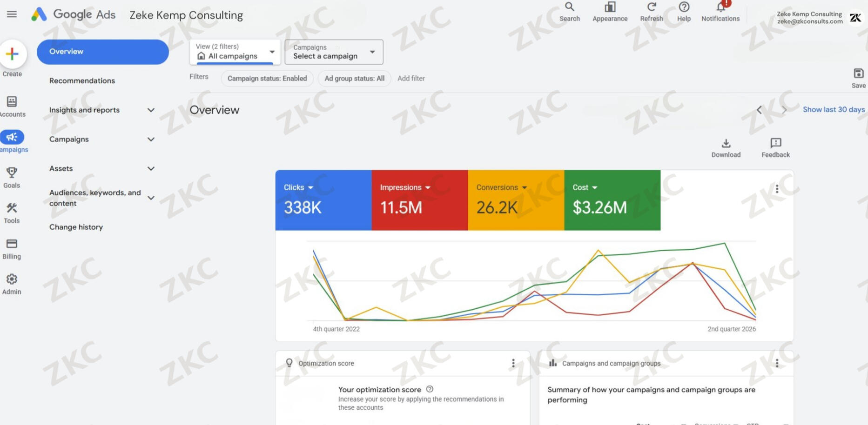Click Show last 30 days link
The height and width of the screenshot is (425, 868).
pos(834,110)
